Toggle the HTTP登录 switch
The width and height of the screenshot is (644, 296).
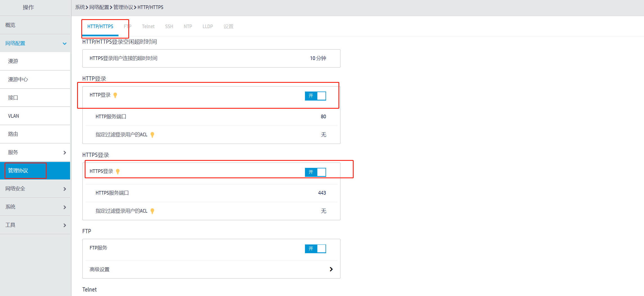[315, 96]
